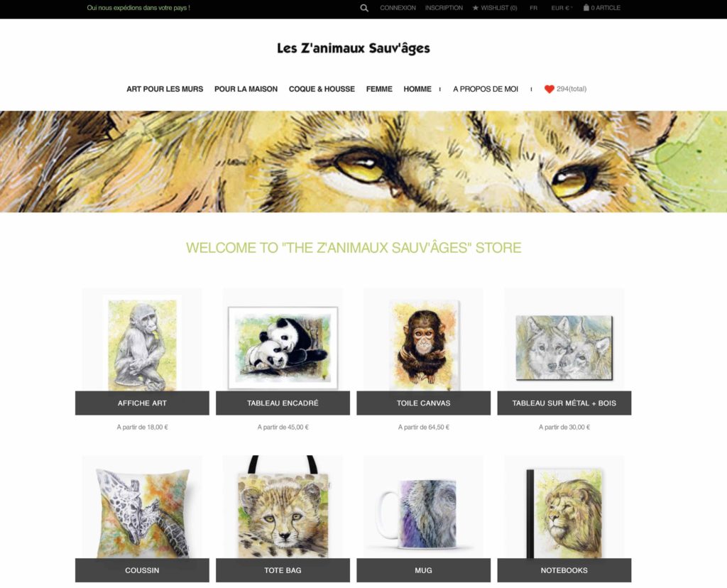Open the FR language selector
Viewport: 727px width, 588px height.
point(534,8)
